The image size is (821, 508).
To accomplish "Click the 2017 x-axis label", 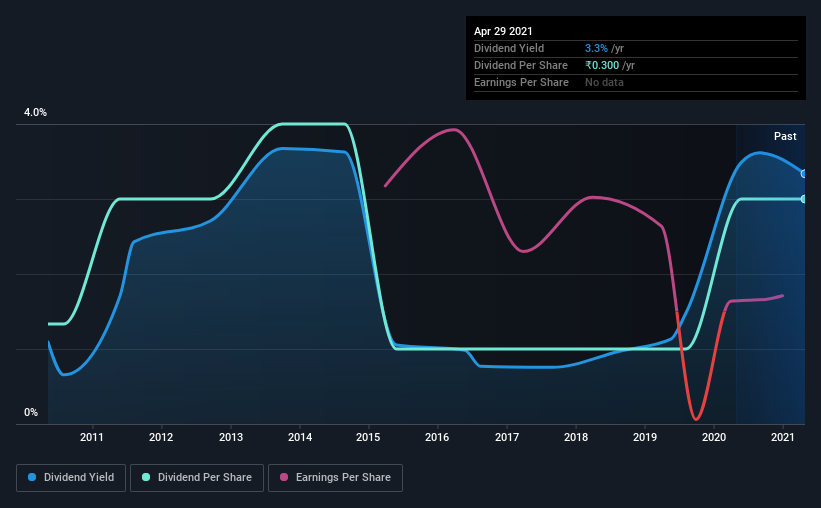I will [507, 437].
